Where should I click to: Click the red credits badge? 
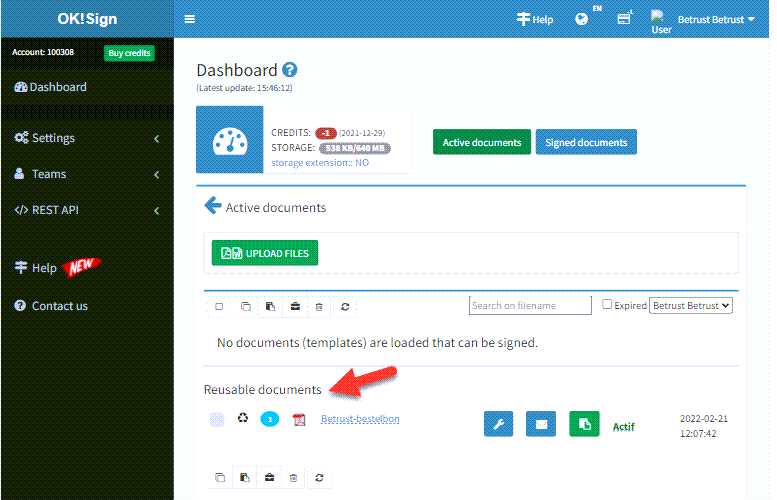pyautogui.click(x=326, y=133)
